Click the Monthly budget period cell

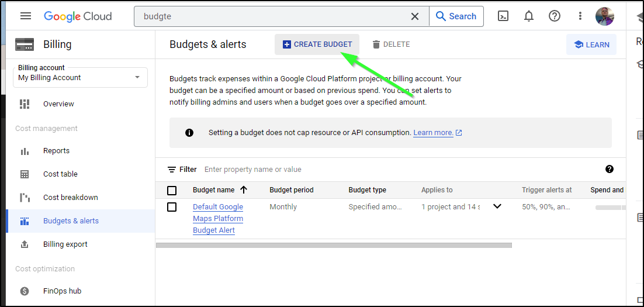click(283, 207)
